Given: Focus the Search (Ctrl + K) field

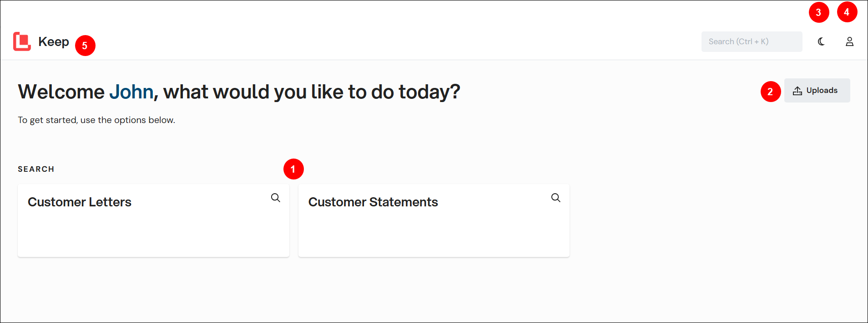Looking at the screenshot, I should click(x=752, y=41).
